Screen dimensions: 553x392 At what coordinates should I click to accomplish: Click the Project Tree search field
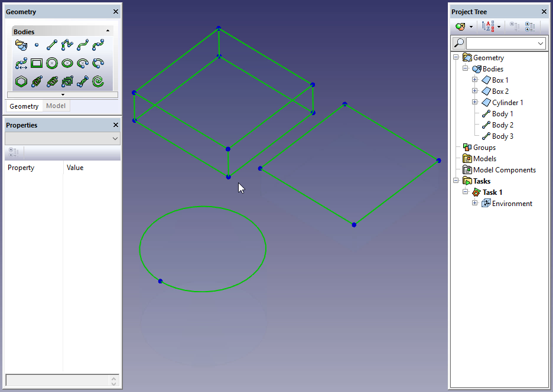point(501,43)
